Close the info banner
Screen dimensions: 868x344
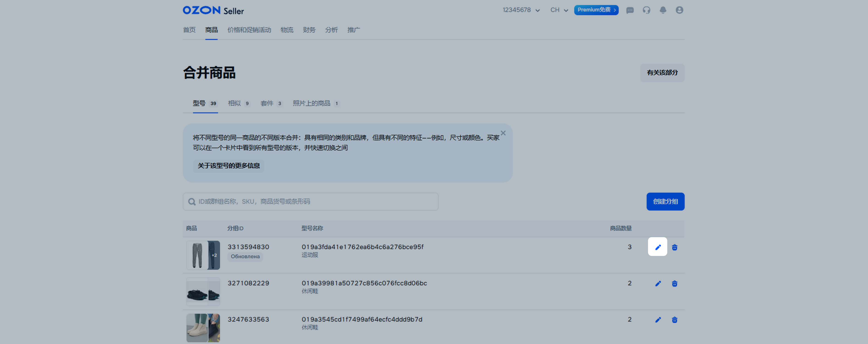tap(503, 133)
